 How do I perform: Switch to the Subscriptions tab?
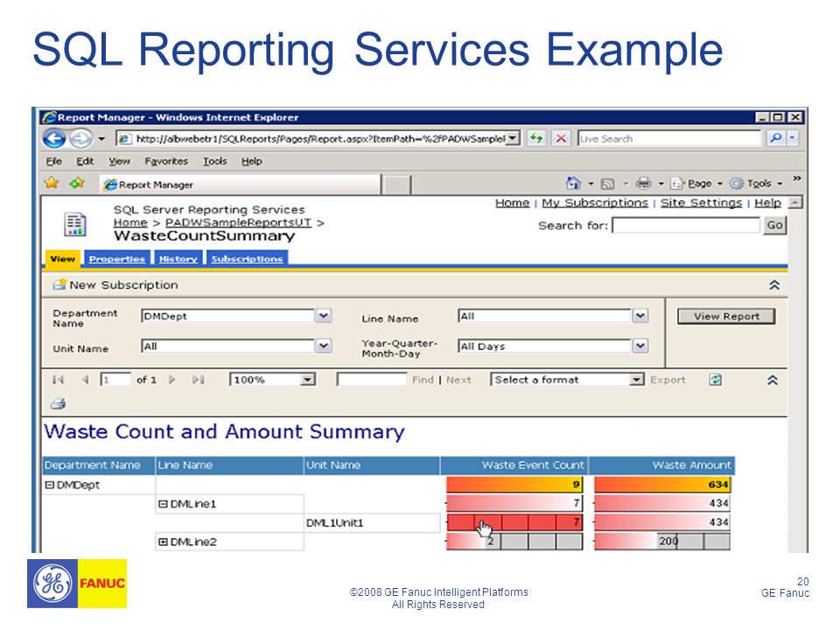(x=247, y=259)
